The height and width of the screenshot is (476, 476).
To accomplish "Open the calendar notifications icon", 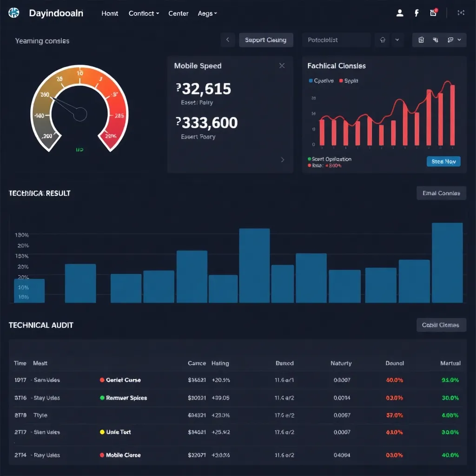I will 434,13.
